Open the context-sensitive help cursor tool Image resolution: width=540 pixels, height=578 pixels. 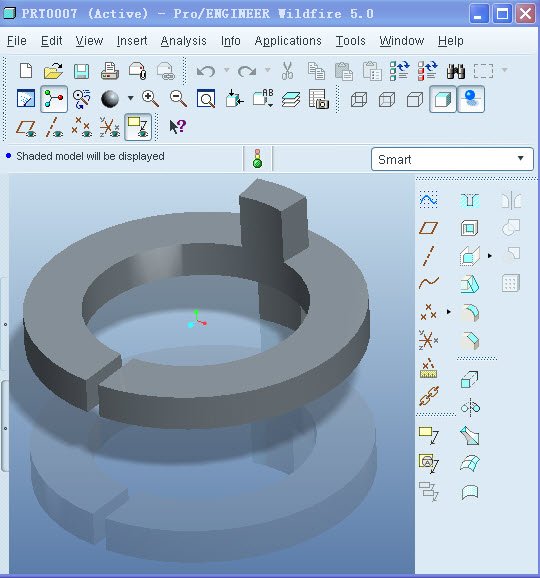pyautogui.click(x=178, y=127)
